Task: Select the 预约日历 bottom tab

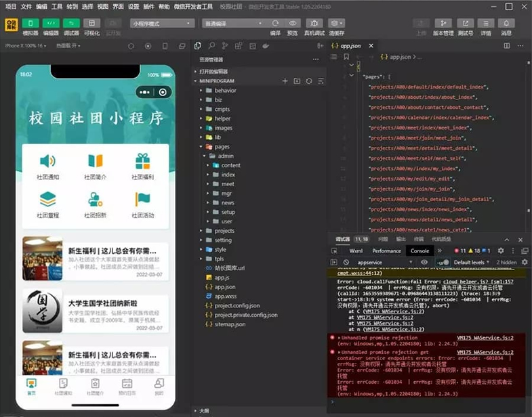Action: (127, 387)
